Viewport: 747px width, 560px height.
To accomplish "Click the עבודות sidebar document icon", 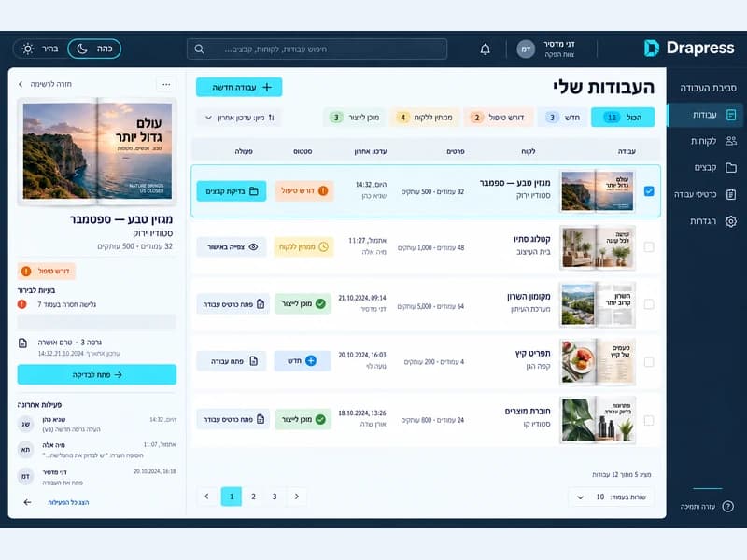I will coord(731,115).
